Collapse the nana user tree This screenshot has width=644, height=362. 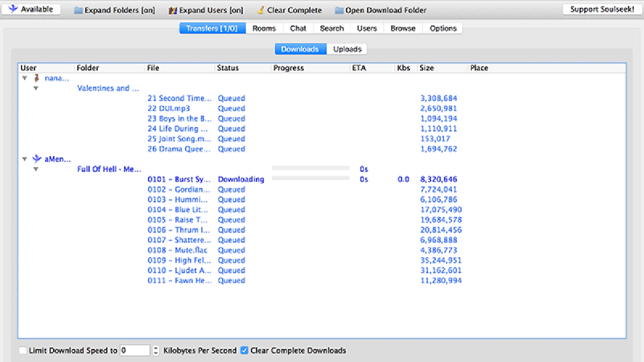tap(24, 78)
